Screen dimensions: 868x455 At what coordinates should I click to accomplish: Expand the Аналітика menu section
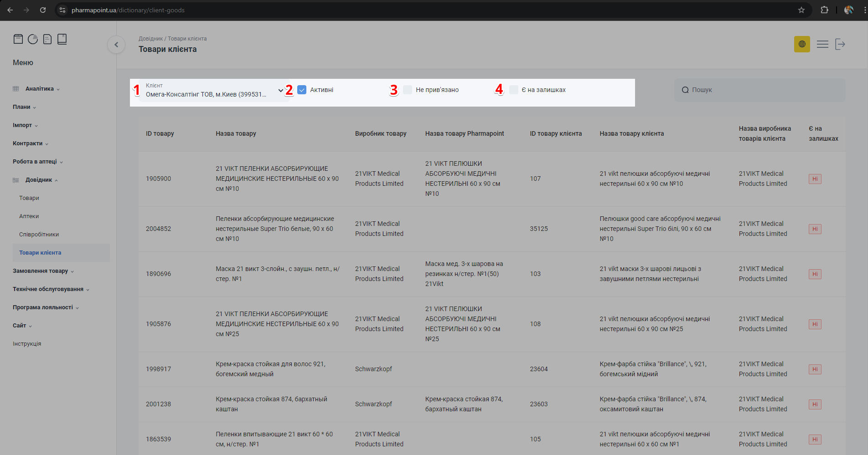[x=40, y=89]
